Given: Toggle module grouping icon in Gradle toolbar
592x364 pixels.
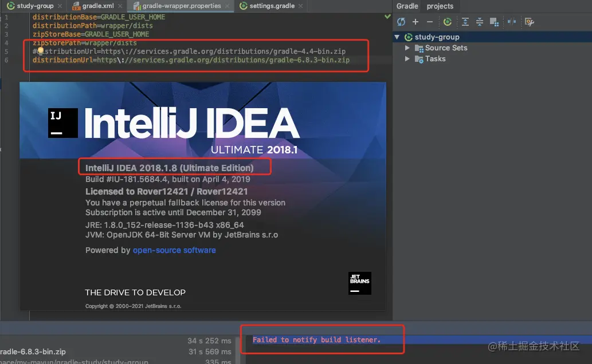Looking at the screenshot, I should (494, 22).
